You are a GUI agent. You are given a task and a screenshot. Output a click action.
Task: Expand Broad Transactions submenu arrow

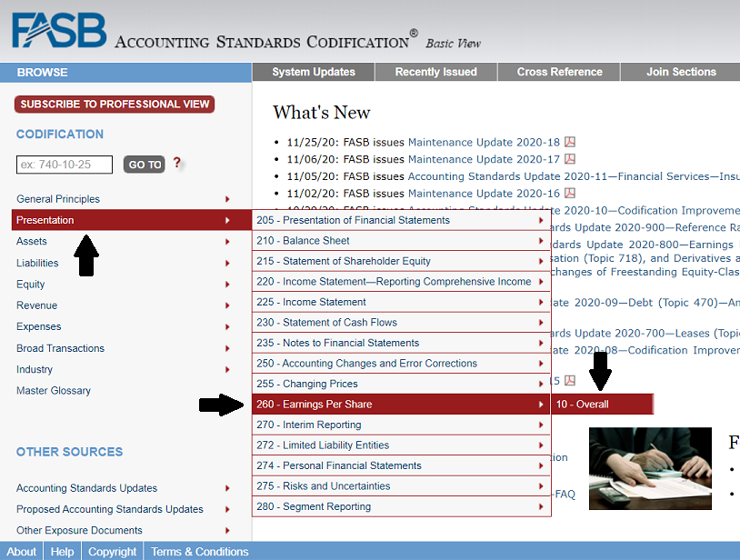(227, 349)
